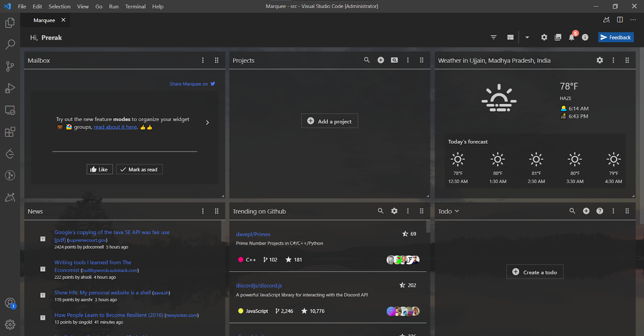Click the plus icon in Todo header
The width and height of the screenshot is (644, 336).
586,211
